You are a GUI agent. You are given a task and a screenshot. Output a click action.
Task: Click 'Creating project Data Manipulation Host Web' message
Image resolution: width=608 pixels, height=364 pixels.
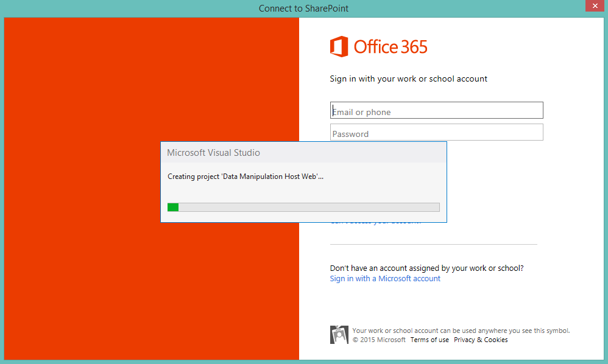point(246,177)
